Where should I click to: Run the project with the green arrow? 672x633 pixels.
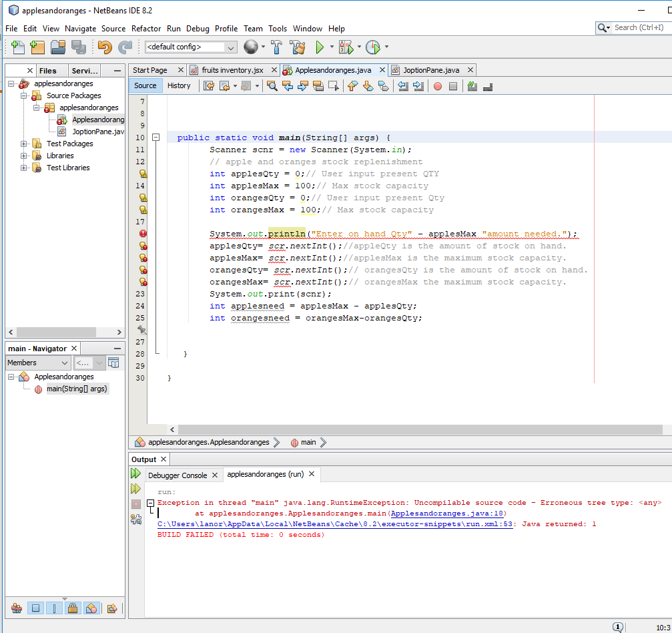pyautogui.click(x=321, y=47)
